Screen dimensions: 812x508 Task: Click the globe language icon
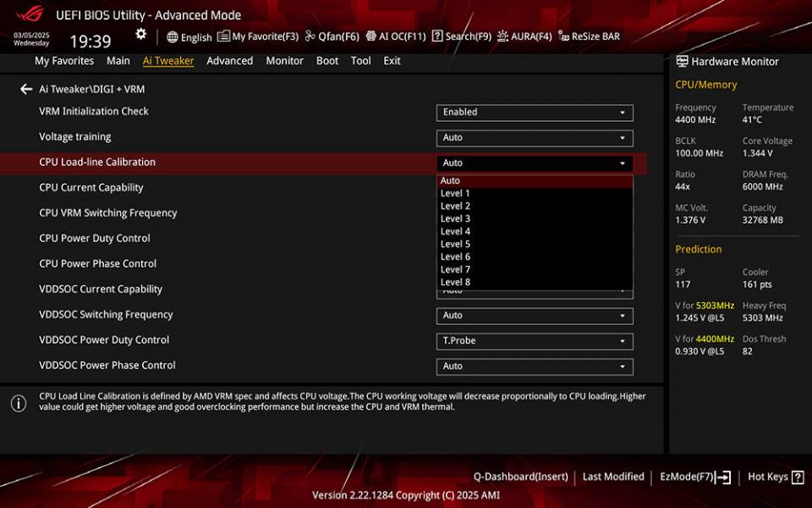tap(173, 36)
